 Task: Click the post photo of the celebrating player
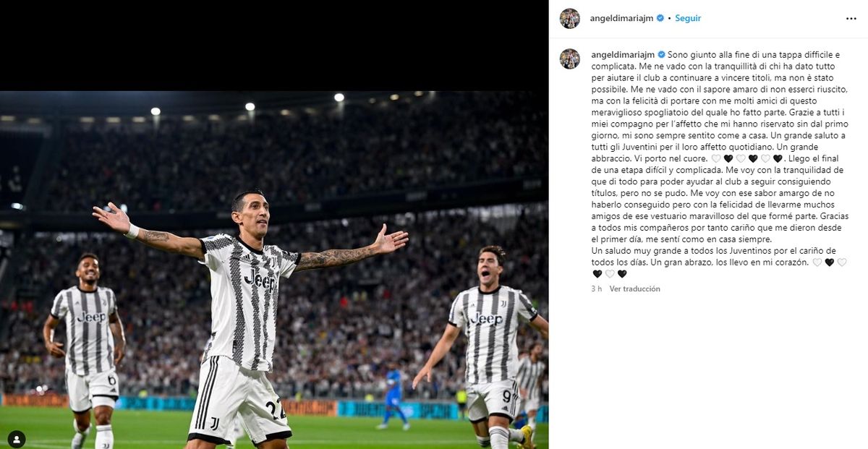[274, 270]
